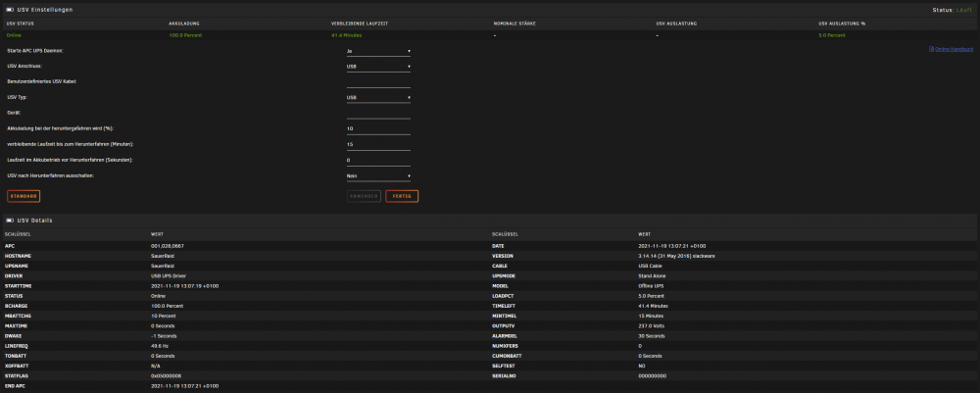Click the Fertig button
Screen dimensions: 980x393
(x=402, y=196)
